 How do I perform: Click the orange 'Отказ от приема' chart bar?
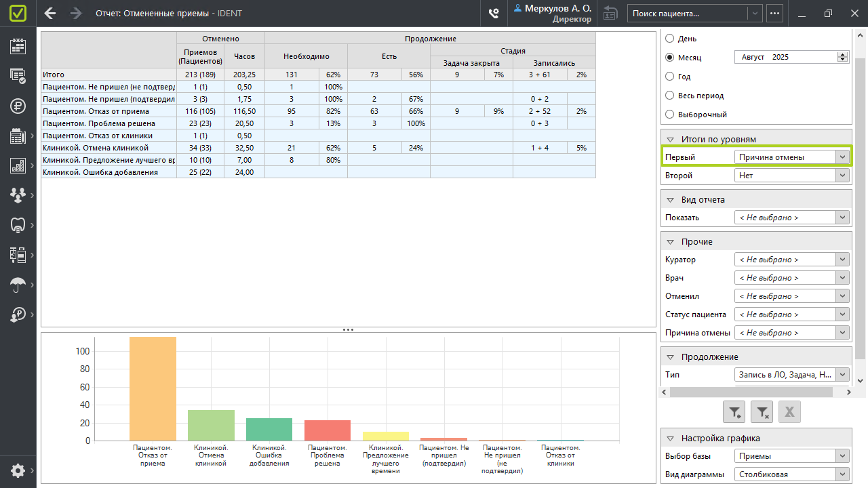point(153,388)
